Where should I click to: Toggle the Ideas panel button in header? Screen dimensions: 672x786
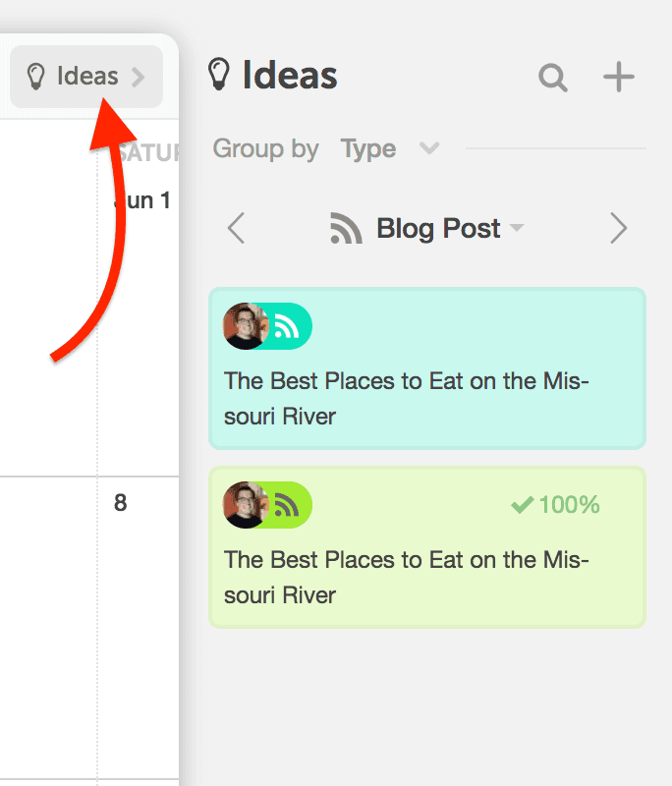click(x=86, y=77)
